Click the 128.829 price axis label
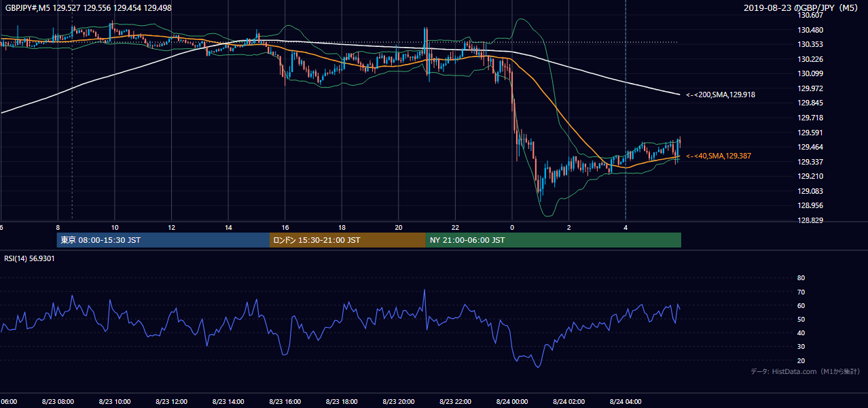This screenshot has height=408, width=868. 810,220
